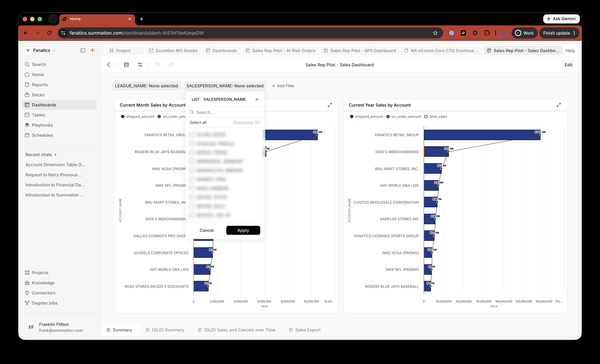600x364 pixels.
Task: Switch to NA eComm Core CTG Dashboard tab
Action: click(441, 51)
